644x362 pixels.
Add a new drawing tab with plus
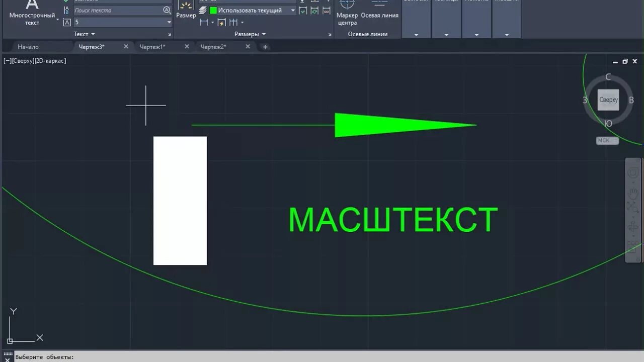coord(265,47)
